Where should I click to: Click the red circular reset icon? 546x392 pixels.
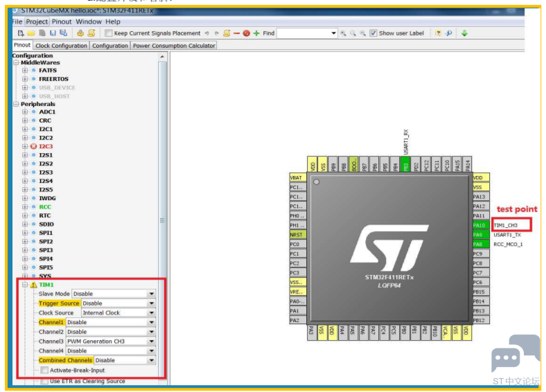pos(246,33)
